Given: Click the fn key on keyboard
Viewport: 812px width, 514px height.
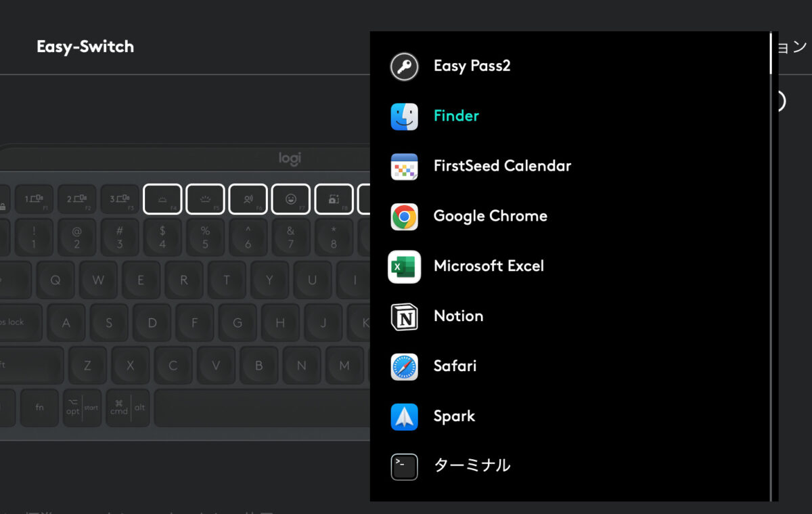Looking at the screenshot, I should pos(40,408).
